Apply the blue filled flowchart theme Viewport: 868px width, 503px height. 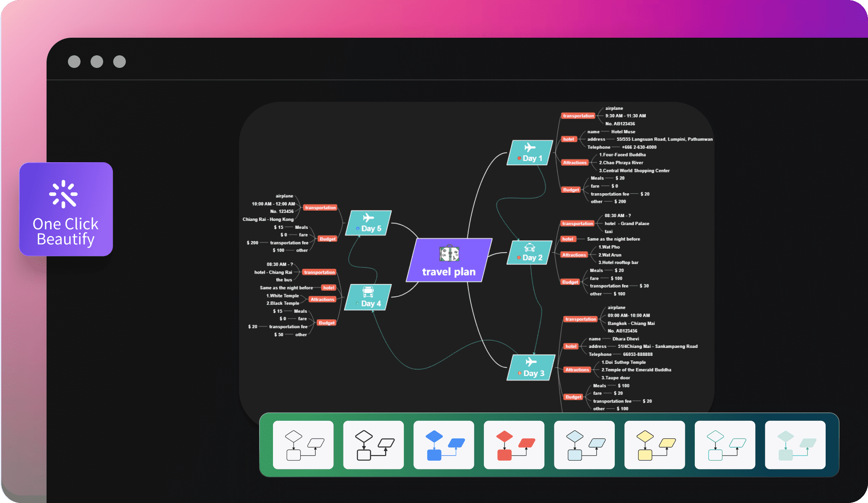pos(444,445)
